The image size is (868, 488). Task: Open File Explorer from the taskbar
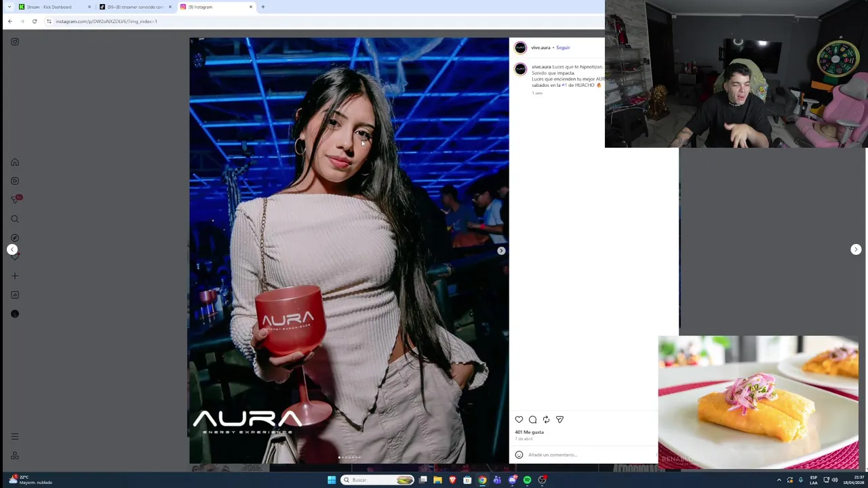437,480
